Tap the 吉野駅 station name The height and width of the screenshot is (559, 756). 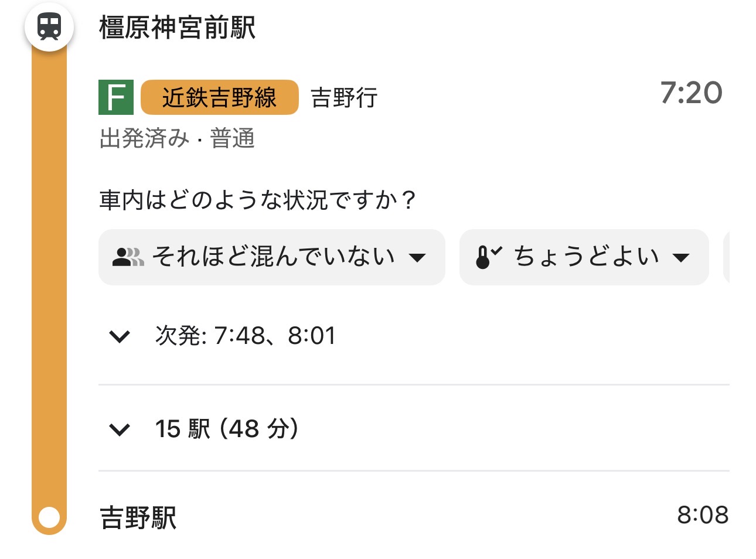[138, 517]
